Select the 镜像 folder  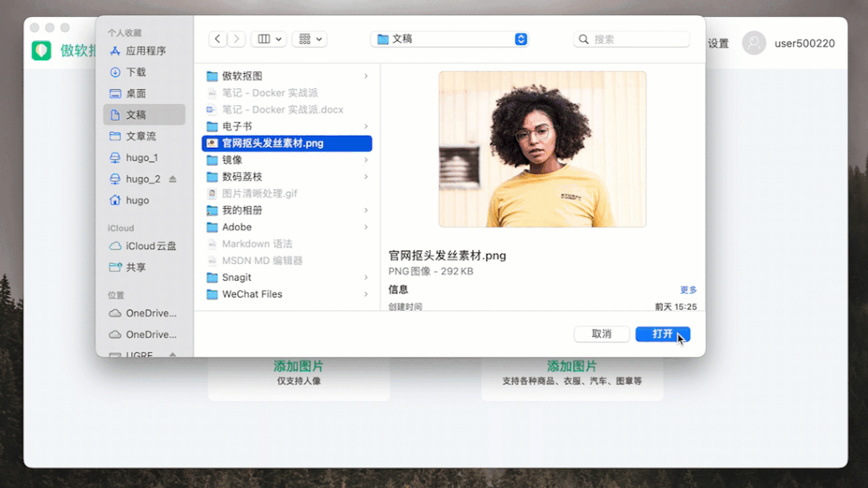[286, 160]
